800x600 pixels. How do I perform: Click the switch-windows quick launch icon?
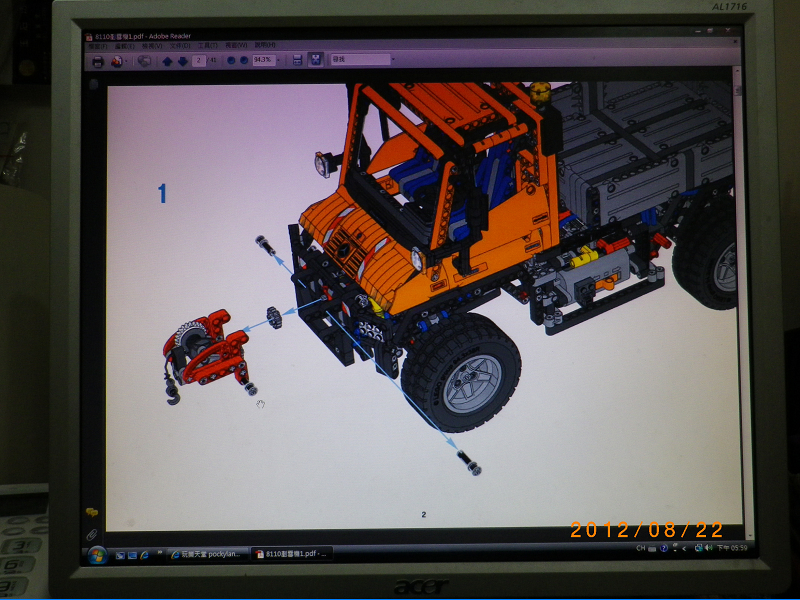(132, 555)
